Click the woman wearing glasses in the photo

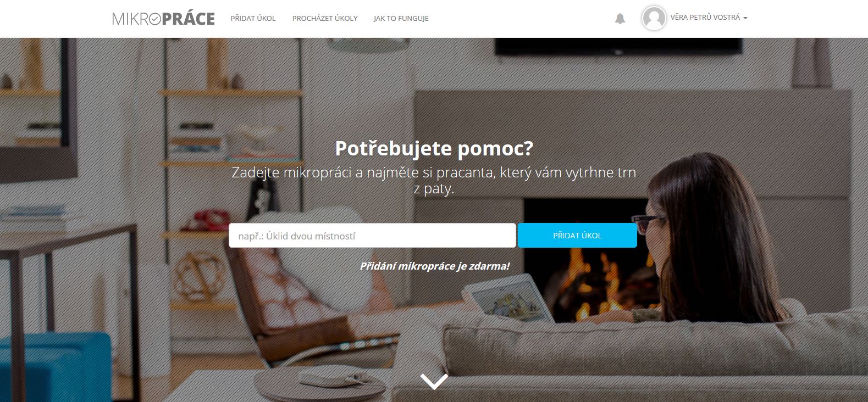pos(709,242)
